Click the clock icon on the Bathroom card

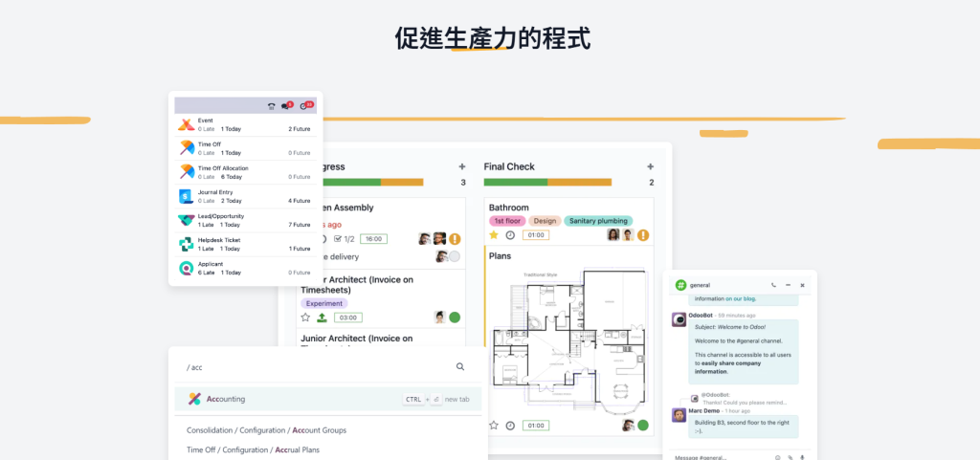tap(510, 235)
